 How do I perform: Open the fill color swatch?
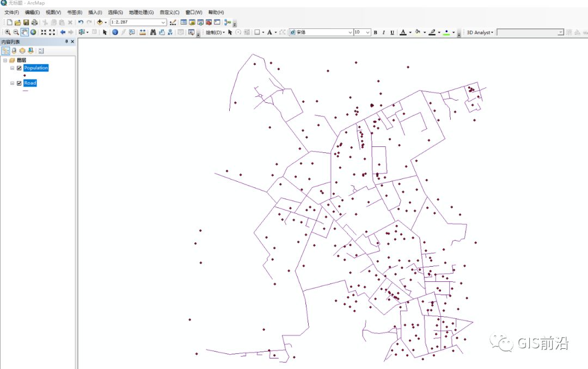click(x=418, y=32)
